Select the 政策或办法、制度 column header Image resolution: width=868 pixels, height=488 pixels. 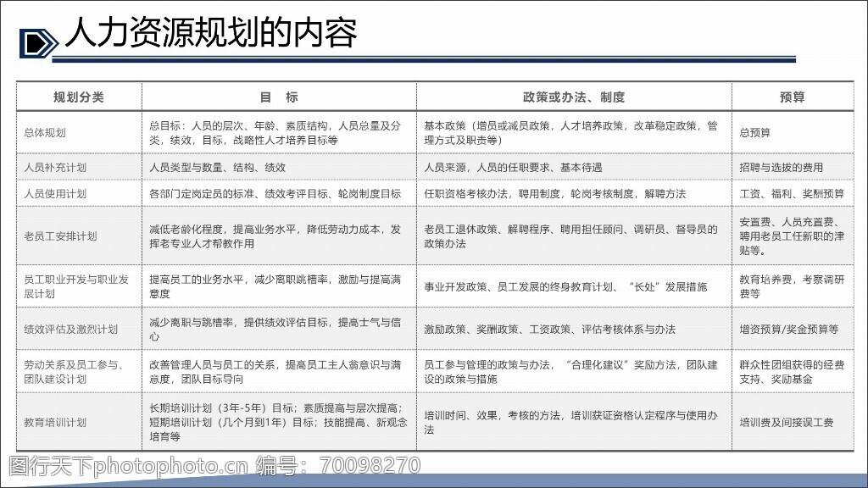574,97
